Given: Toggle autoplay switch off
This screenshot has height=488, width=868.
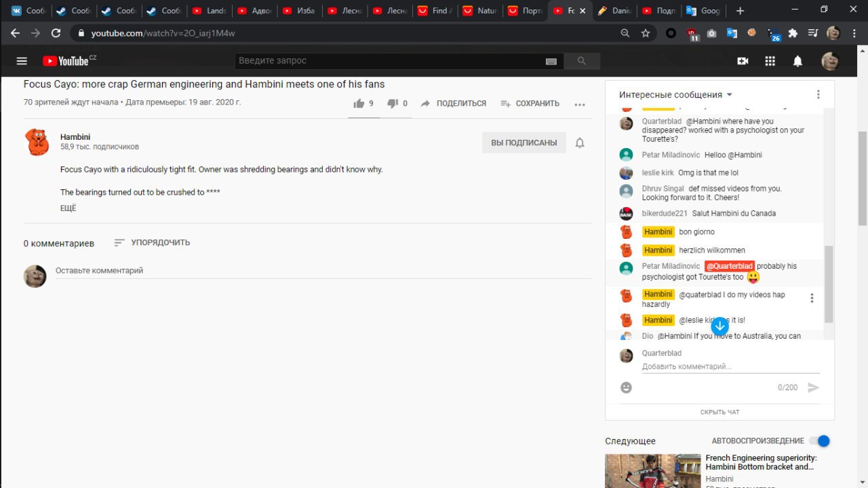Looking at the screenshot, I should coord(820,440).
